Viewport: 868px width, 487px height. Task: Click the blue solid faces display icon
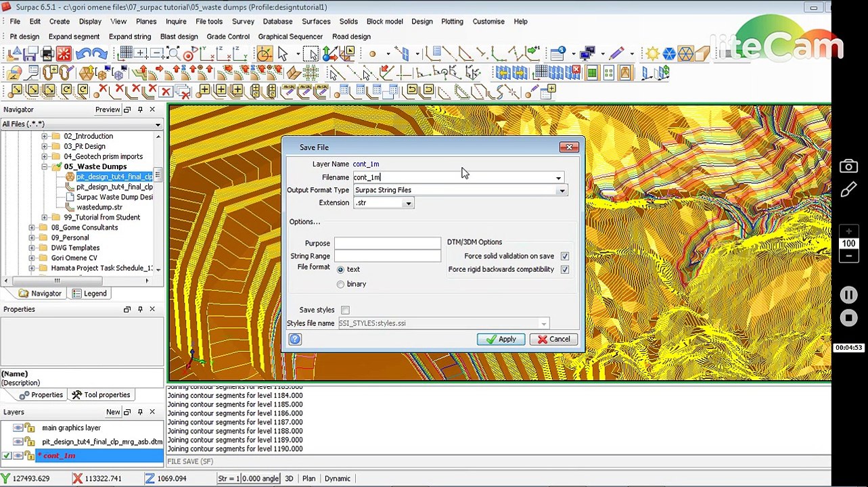[x=669, y=54]
